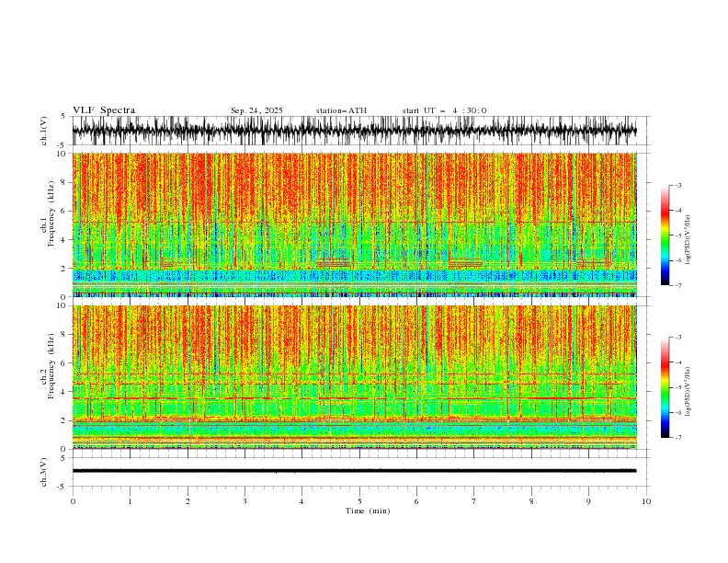Click the "VLF Spectra" title text
The image size is (728, 563).
pos(104,110)
